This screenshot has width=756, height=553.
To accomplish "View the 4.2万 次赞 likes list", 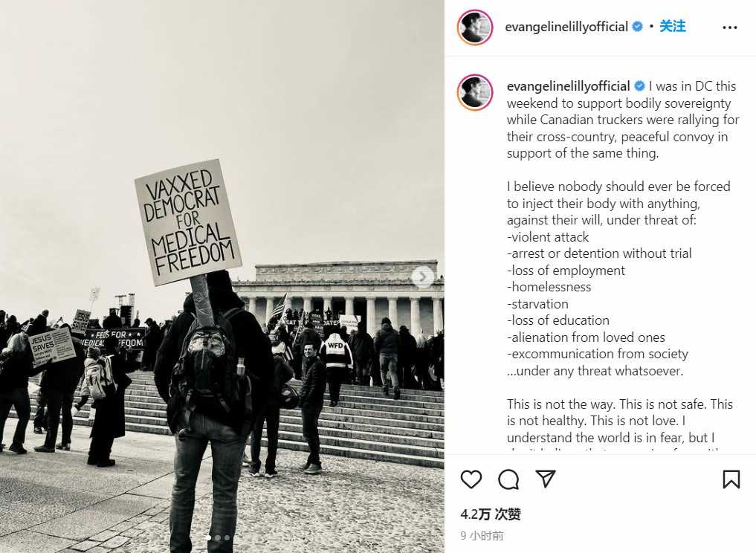I will 491,514.
